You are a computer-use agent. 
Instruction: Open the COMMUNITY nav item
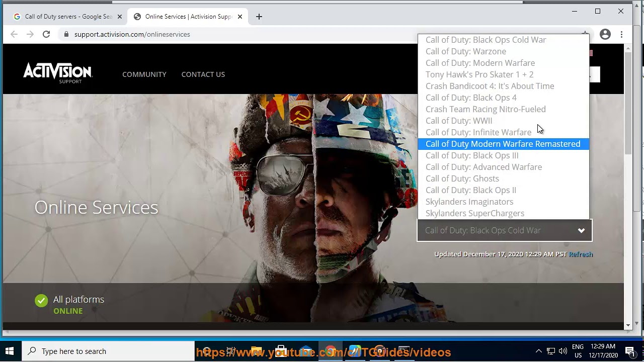[x=144, y=74]
